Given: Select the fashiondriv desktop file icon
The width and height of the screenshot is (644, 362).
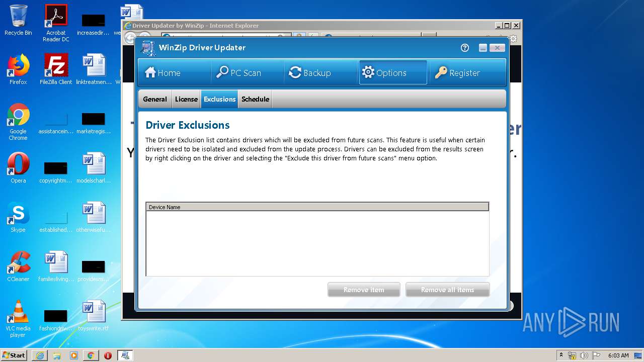Looking at the screenshot, I should click(x=56, y=320).
